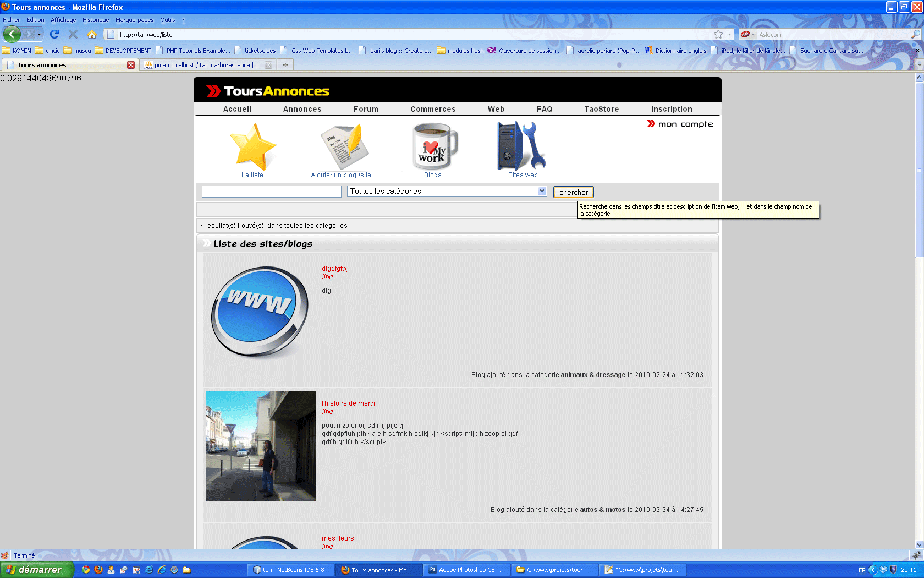Click the TourAnnonces logo
Viewport: 924px width, 578px height.
pos(268,91)
